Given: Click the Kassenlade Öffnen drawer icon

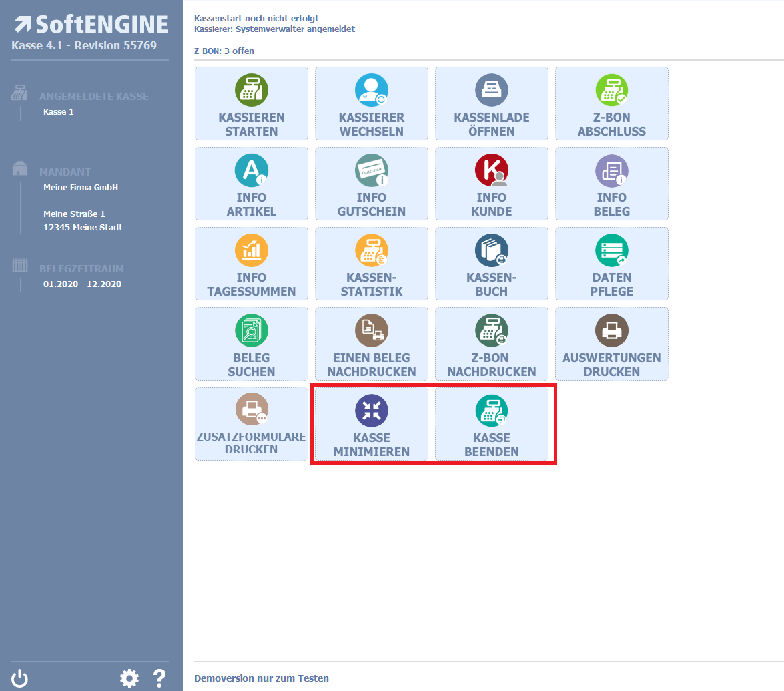Looking at the screenshot, I should tap(492, 90).
